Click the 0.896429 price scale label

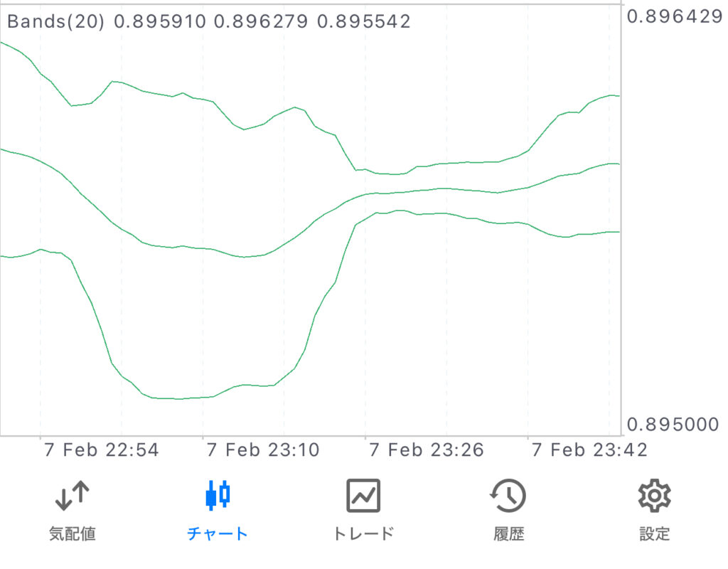(x=675, y=17)
